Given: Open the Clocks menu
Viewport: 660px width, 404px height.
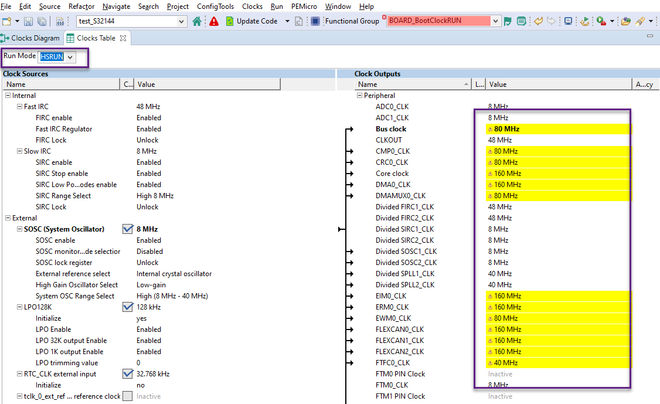Looking at the screenshot, I should tap(252, 6).
